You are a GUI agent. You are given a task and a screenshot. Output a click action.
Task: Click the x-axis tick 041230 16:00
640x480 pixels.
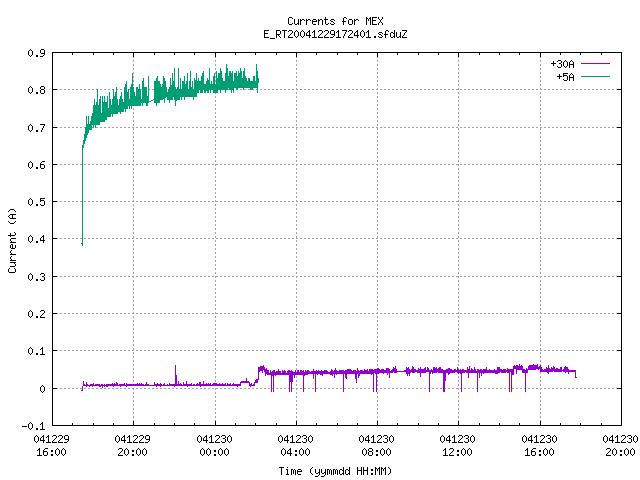(x=539, y=446)
